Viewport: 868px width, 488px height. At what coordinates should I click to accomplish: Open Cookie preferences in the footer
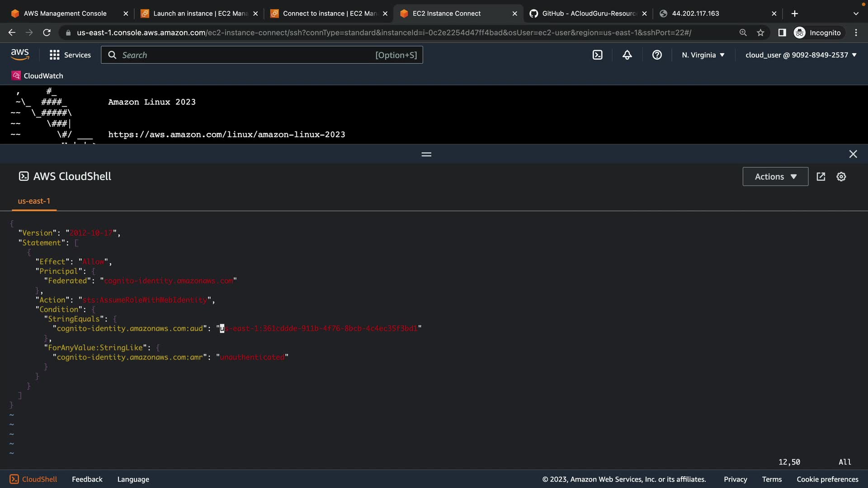[827, 479]
